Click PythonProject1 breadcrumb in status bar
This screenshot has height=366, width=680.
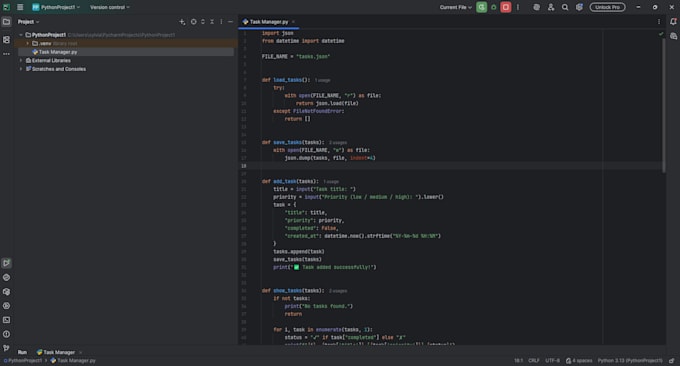(x=23, y=360)
